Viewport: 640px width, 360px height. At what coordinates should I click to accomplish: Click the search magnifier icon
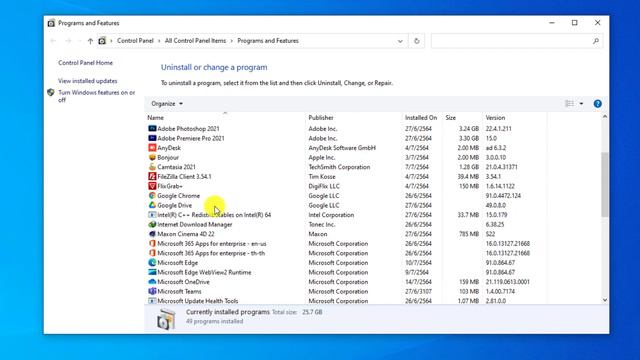[596, 41]
